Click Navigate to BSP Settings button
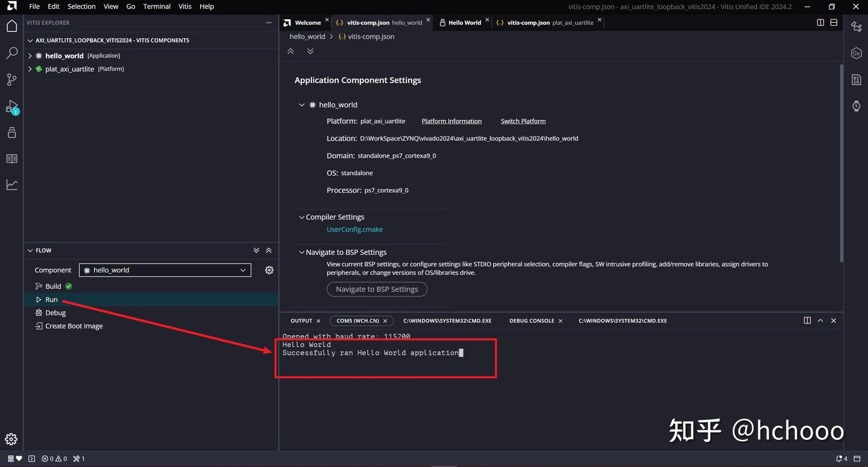The height and width of the screenshot is (467, 868). pyautogui.click(x=377, y=289)
